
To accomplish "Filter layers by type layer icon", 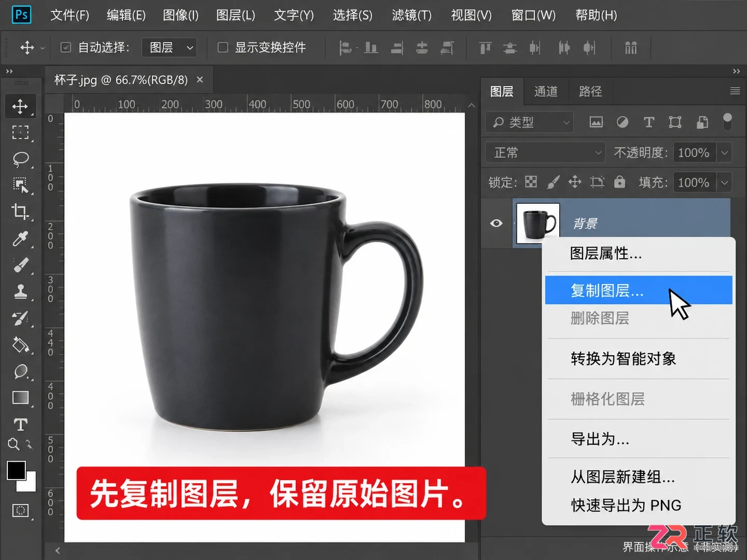I will pyautogui.click(x=648, y=122).
